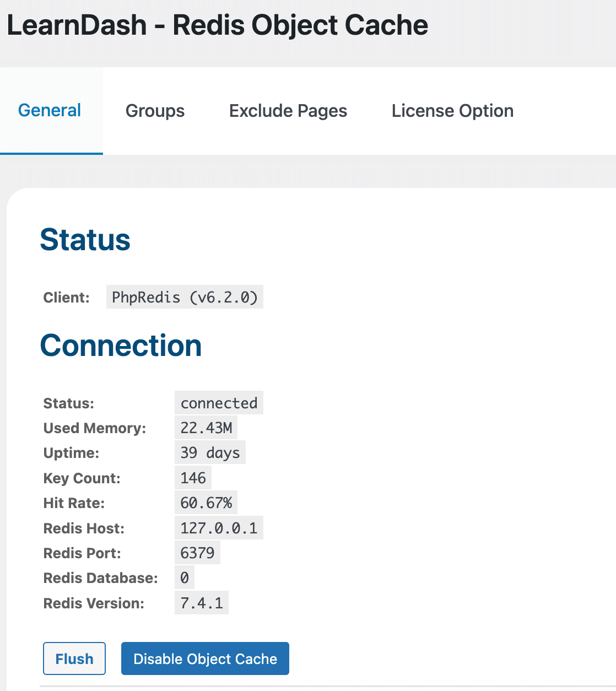Click the 'Hit Rate:' label

pos(74,503)
